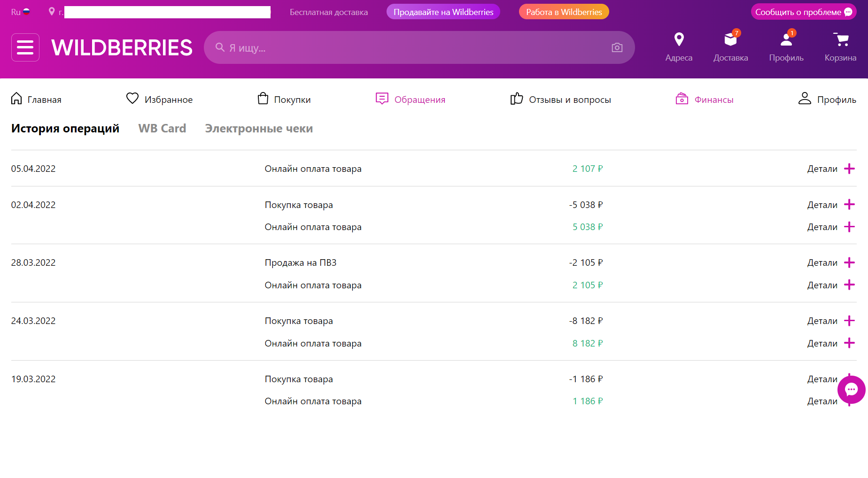Click the date 05.04.2022

coord(33,169)
